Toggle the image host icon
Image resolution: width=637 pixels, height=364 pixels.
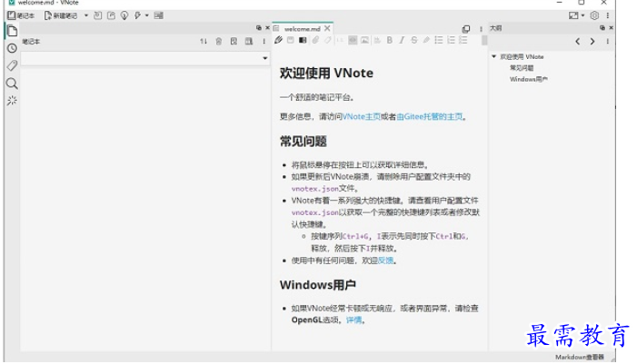click(364, 40)
